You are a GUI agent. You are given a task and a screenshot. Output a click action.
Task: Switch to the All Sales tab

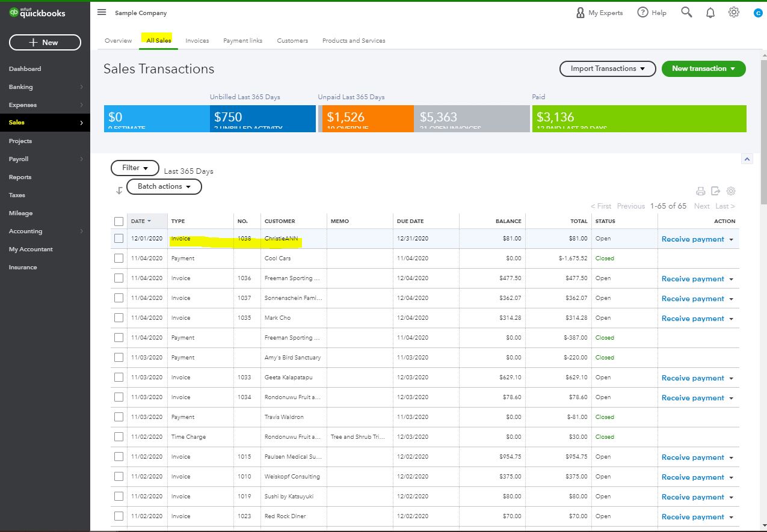click(159, 41)
